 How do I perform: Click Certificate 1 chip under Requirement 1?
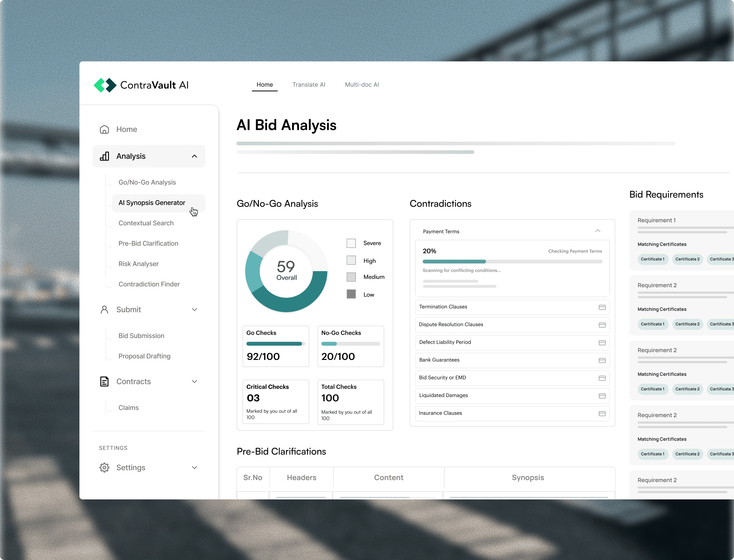pos(653,259)
